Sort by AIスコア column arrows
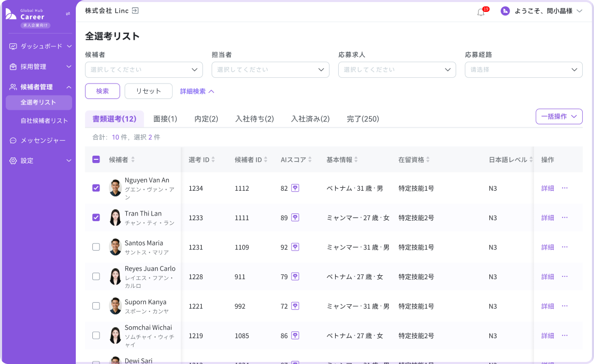This screenshot has height=364, width=594. [x=310, y=160]
